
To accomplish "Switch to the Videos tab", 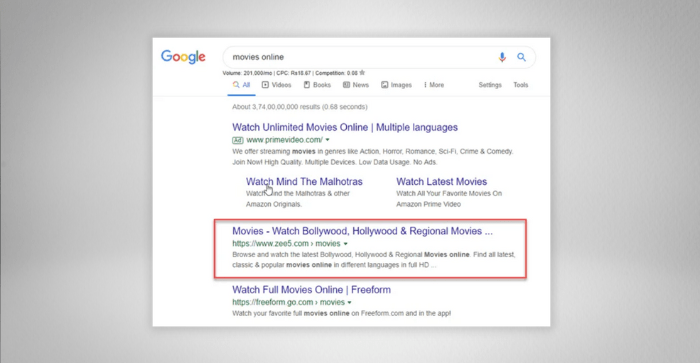I will click(276, 85).
